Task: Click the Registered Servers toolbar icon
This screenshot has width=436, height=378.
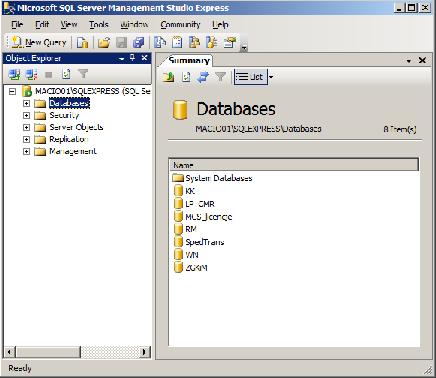Action: (x=160, y=42)
